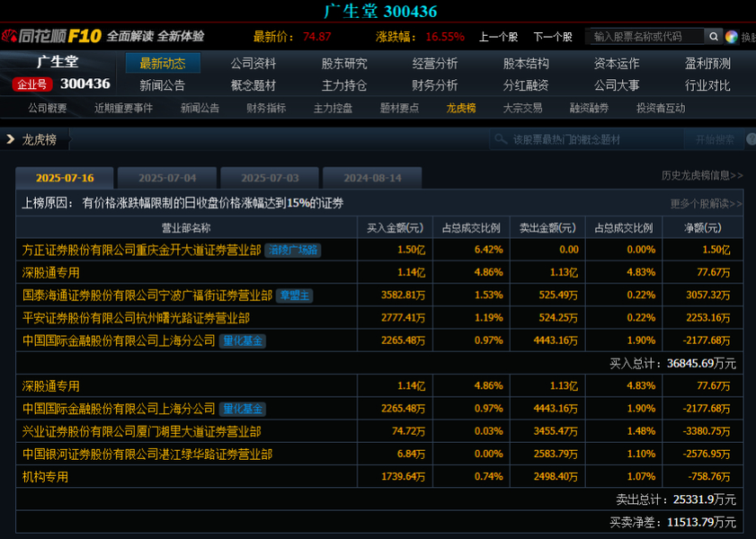The width and height of the screenshot is (756, 539).
Task: Open the 资本运作 menu item
Action: [x=617, y=64]
